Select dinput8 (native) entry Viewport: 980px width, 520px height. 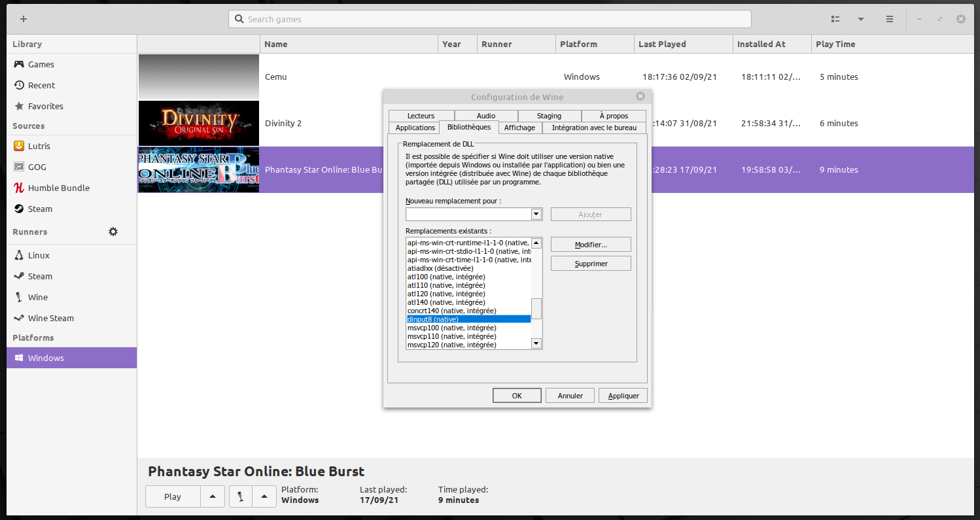click(x=468, y=319)
